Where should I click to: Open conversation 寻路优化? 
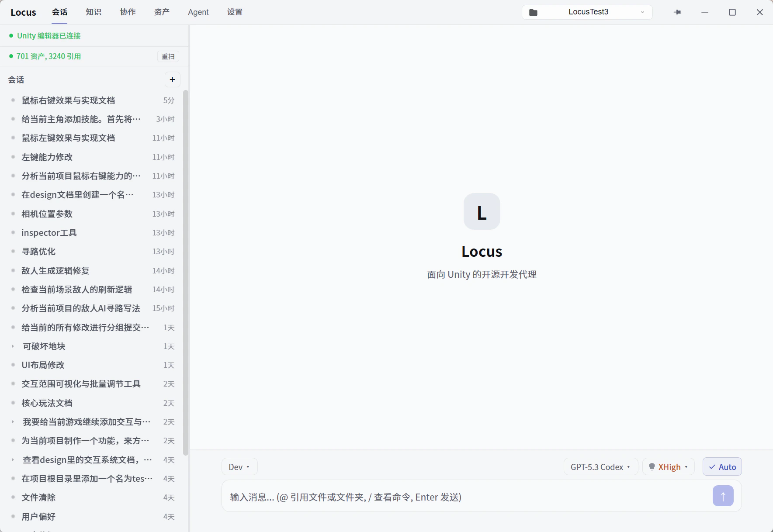(93, 252)
